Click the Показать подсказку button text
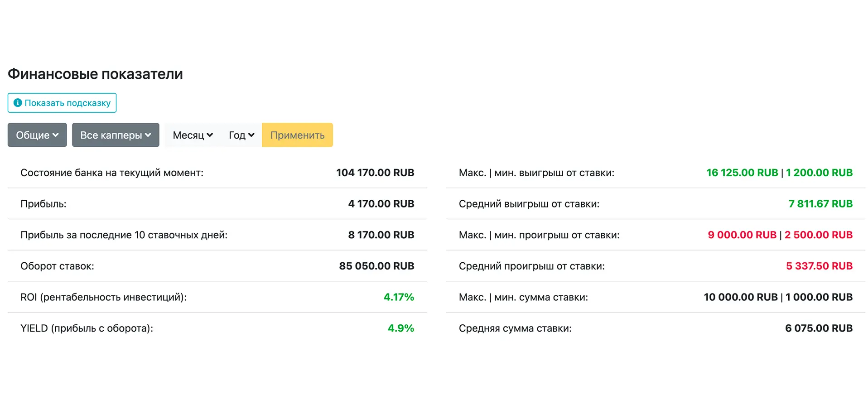Viewport: 868px width, 405px height. point(68,103)
